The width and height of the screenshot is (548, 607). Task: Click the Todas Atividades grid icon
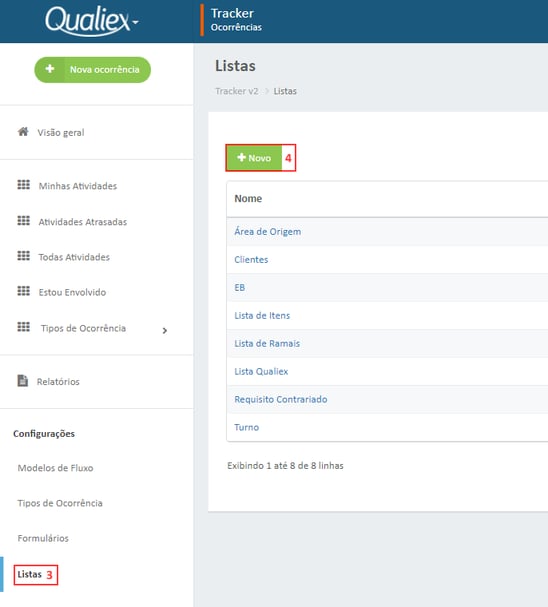(24, 255)
